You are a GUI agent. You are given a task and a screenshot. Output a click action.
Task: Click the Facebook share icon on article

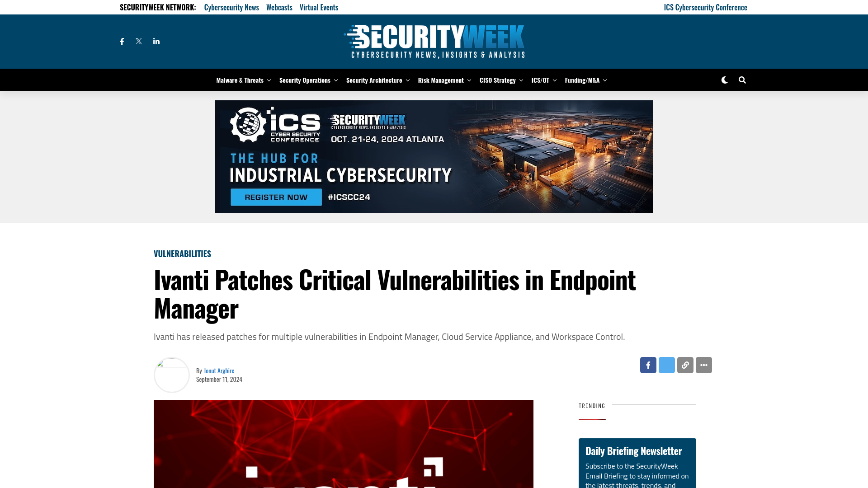click(x=648, y=365)
